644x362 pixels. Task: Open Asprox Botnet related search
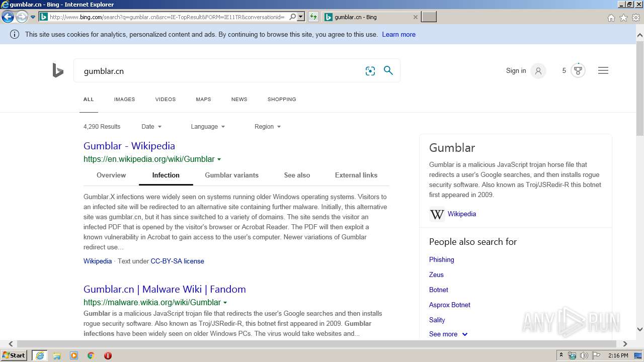coord(450,305)
